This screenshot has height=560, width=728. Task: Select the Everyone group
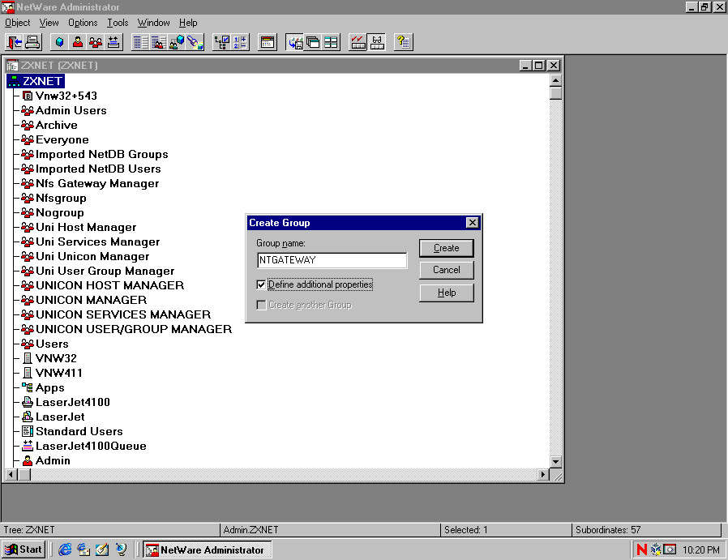pyautogui.click(x=62, y=139)
